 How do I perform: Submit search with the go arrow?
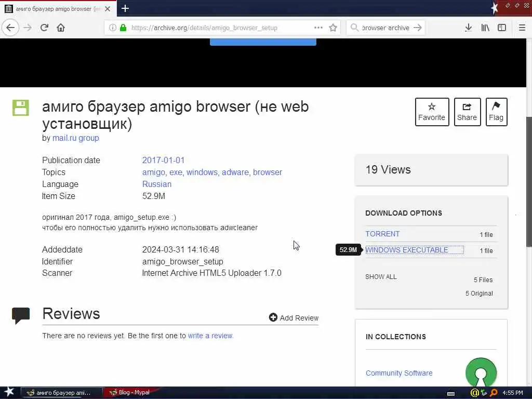pos(418,28)
